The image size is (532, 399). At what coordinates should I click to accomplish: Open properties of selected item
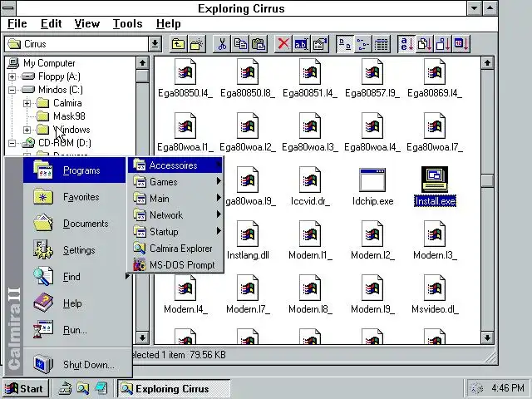[x=319, y=44]
